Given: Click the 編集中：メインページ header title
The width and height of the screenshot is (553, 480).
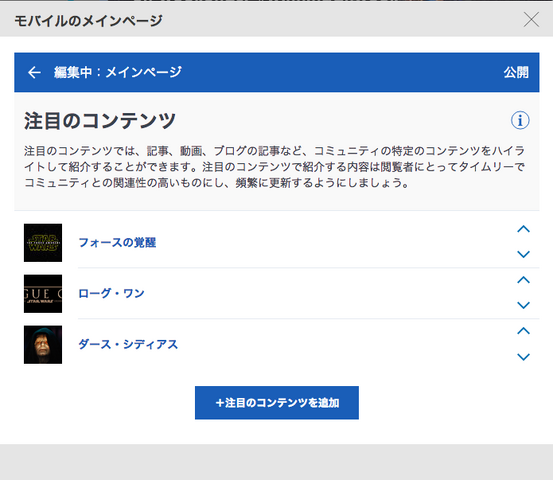Looking at the screenshot, I should pos(118,72).
